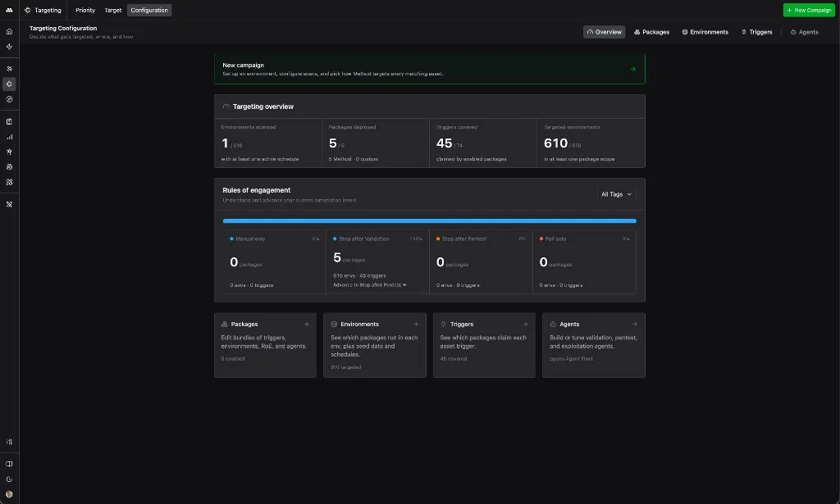This screenshot has height=504, width=840.
Task: Open the All Tags dropdown
Action: (617, 195)
